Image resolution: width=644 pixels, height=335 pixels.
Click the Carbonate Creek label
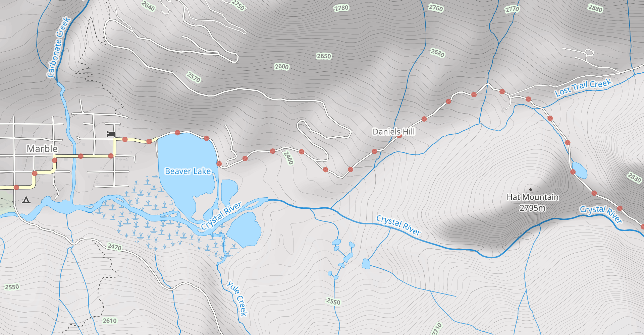click(59, 47)
